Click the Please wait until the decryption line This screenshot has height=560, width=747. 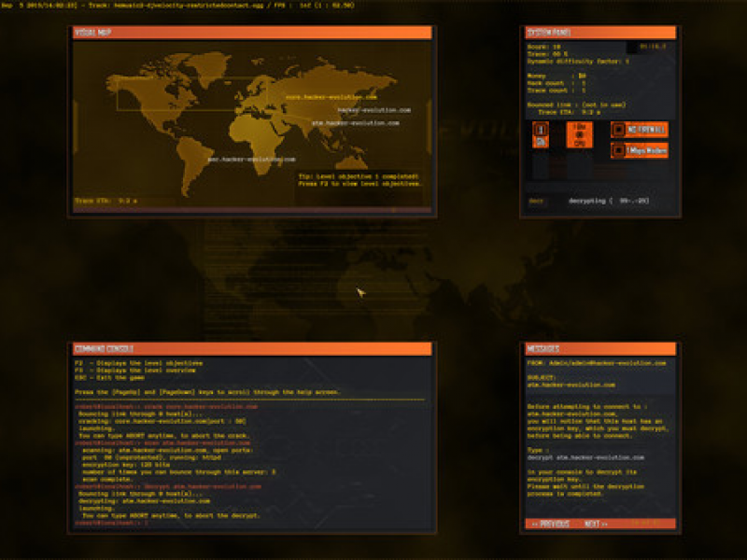(585, 486)
